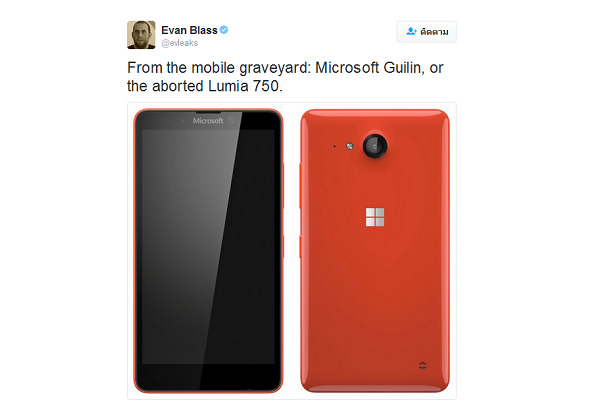Click the Microsoft wordmark on the front phone

(208, 121)
